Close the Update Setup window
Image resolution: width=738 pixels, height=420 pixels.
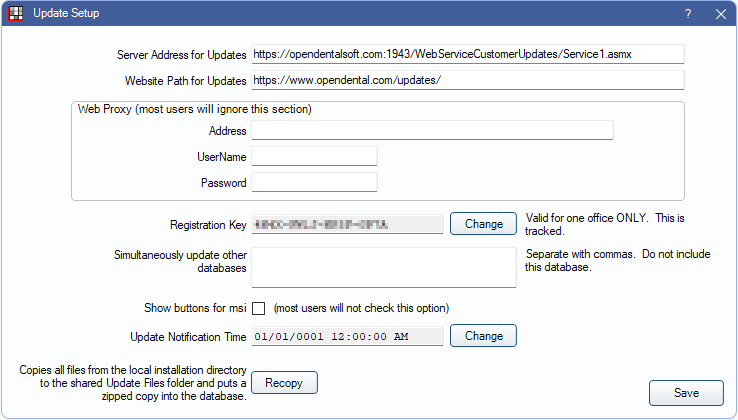(x=720, y=14)
